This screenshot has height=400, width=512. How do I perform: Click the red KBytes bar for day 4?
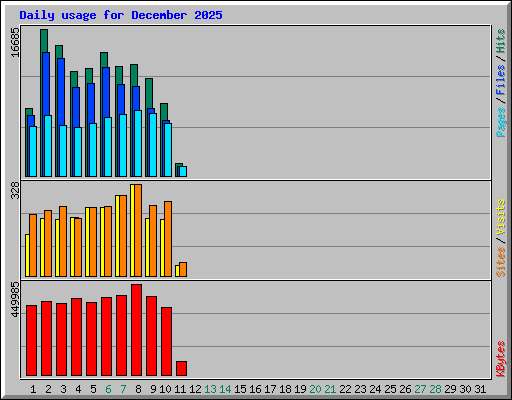click(76, 337)
